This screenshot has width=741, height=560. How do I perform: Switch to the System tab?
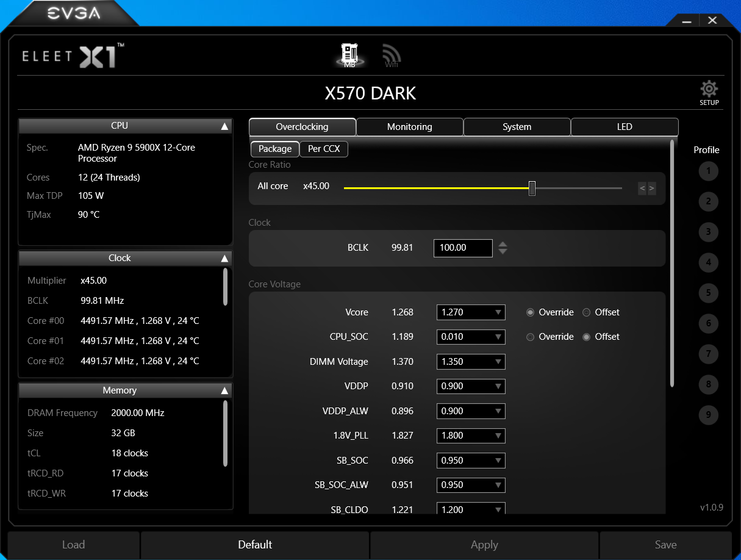point(517,127)
